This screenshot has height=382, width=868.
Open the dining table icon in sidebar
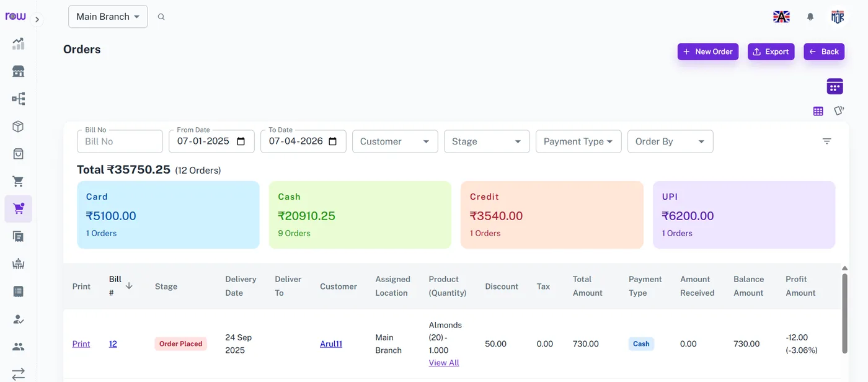click(18, 264)
